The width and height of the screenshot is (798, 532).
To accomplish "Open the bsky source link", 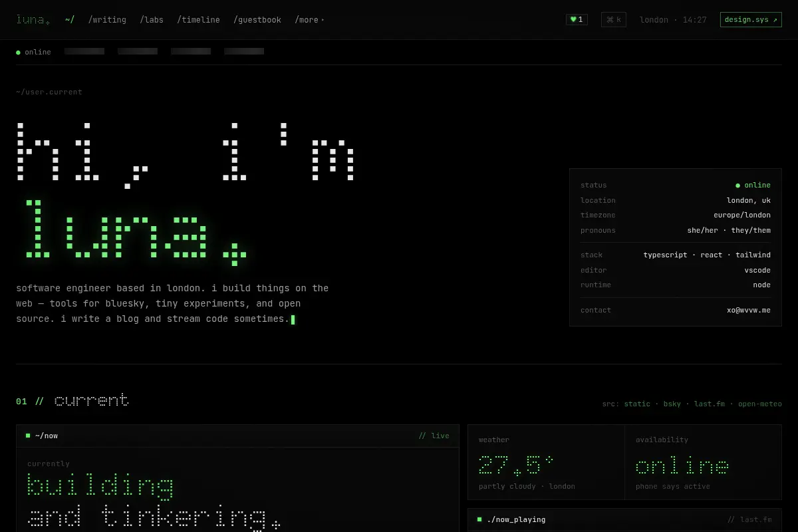I will (672, 404).
